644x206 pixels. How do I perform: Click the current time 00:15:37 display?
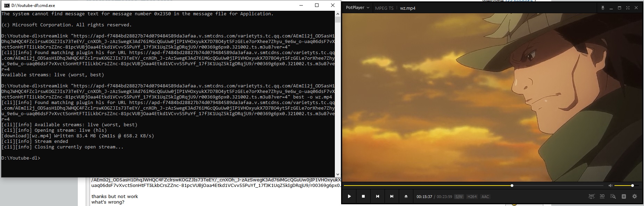tap(424, 197)
